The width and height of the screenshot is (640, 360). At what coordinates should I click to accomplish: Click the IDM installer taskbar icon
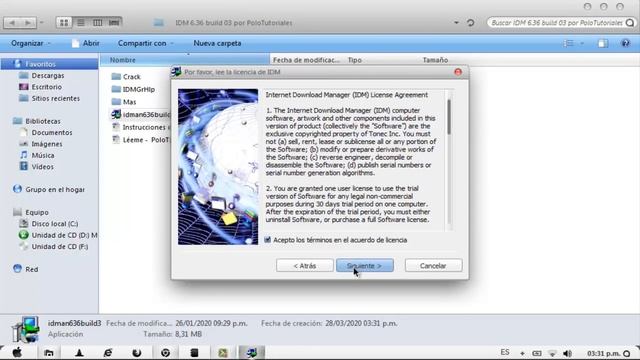click(x=251, y=353)
